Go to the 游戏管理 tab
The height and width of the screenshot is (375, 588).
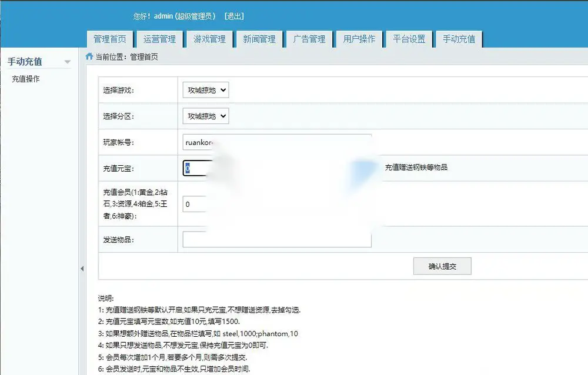tap(210, 39)
